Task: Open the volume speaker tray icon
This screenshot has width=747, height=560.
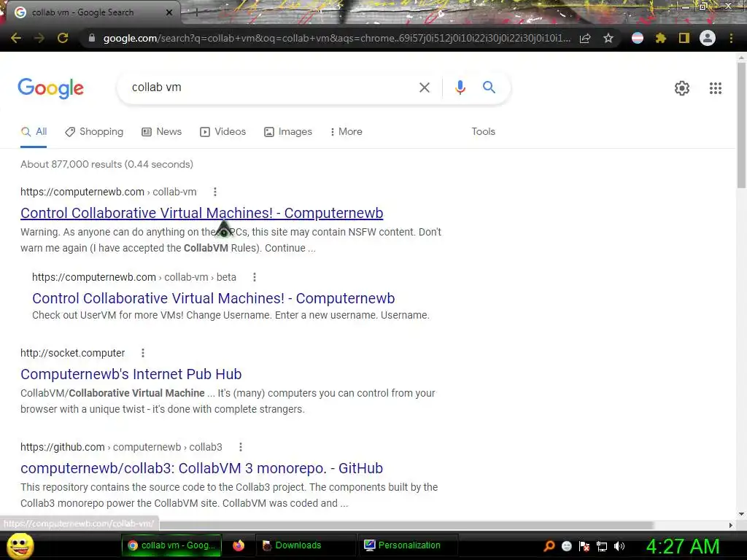Action: (619, 546)
